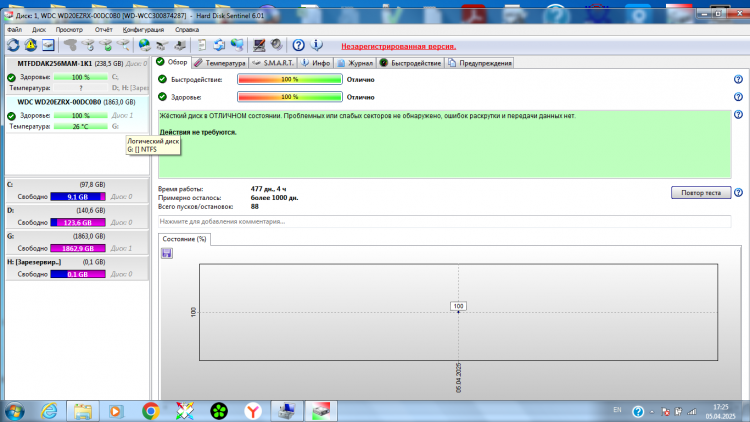Open the Справка menu
This screenshot has height=422, width=750.
point(187,30)
